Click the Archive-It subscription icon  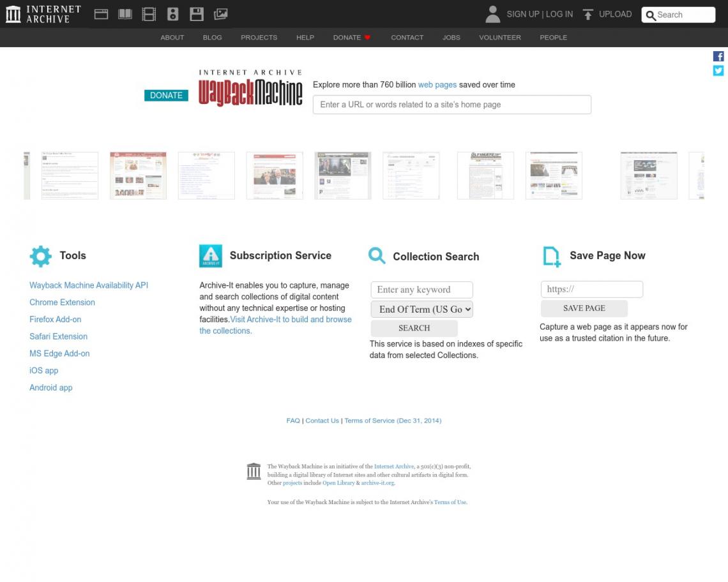click(211, 256)
